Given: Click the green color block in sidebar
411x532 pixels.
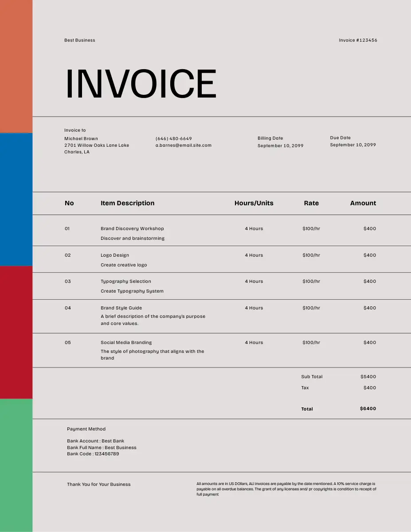Looking at the screenshot, I should pos(16,465).
